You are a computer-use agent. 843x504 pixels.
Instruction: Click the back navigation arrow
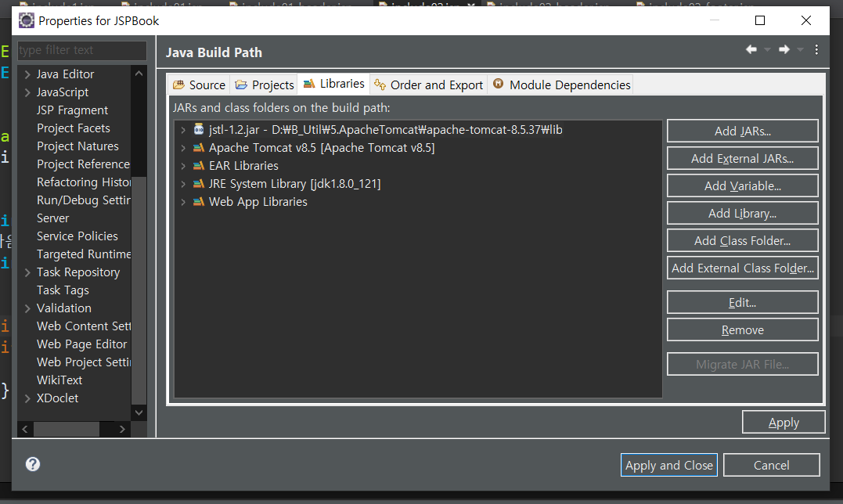click(x=750, y=49)
